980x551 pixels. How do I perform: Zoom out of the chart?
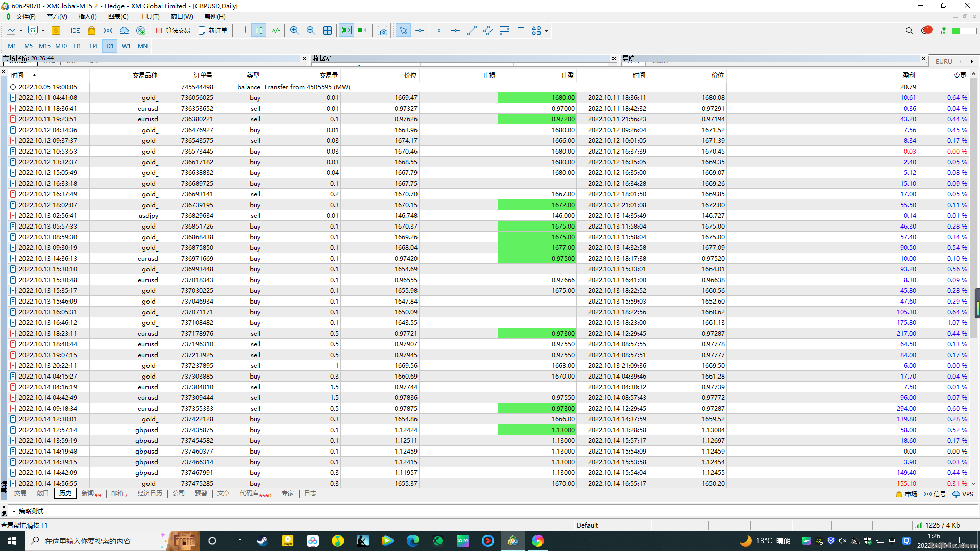point(311,31)
